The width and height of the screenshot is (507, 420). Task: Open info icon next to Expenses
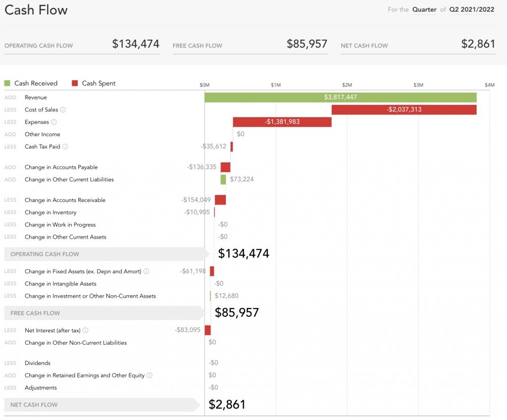tap(54, 122)
